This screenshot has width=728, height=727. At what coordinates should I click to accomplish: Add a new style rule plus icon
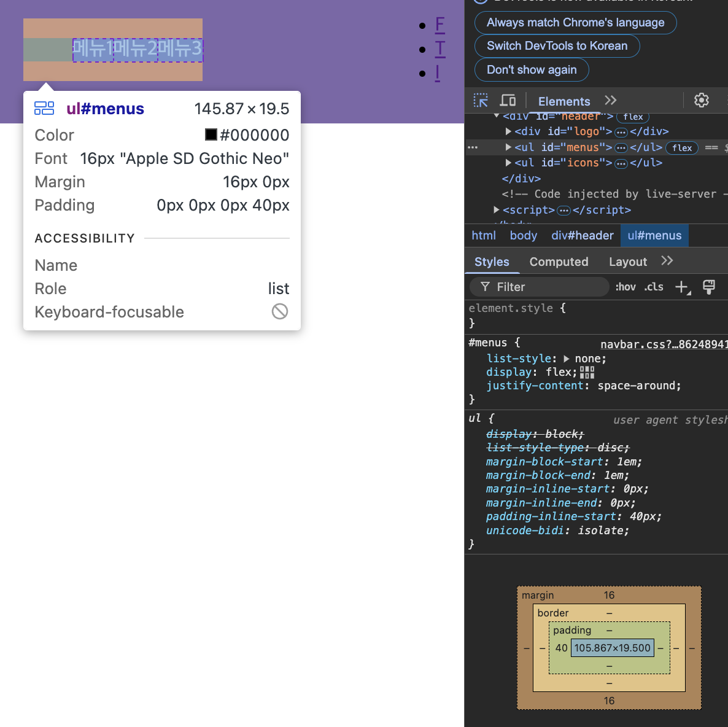(x=683, y=287)
